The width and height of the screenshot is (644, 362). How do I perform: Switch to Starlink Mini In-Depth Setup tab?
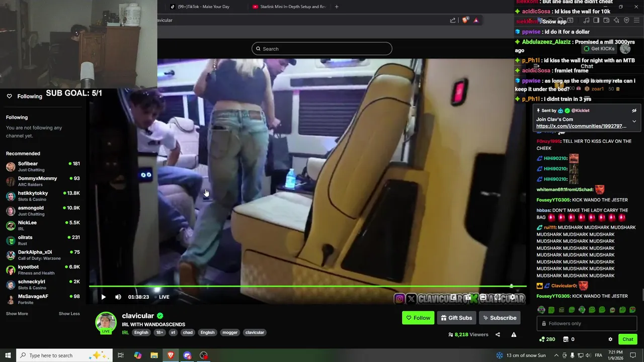click(289, 7)
